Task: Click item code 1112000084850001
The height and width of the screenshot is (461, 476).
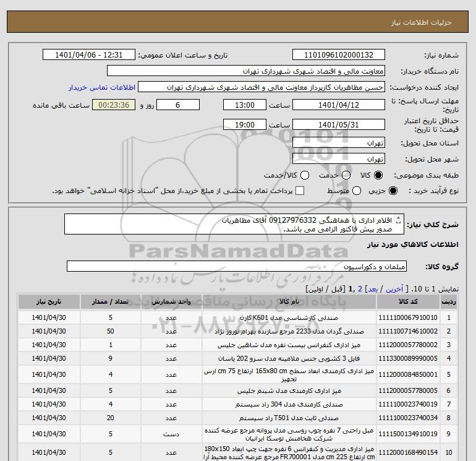Action: 408,375
